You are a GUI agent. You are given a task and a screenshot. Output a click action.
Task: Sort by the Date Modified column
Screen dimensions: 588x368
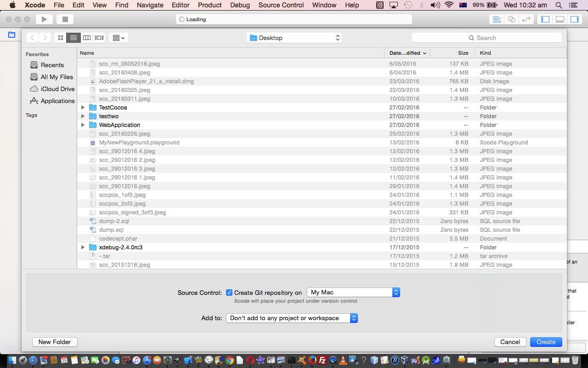coord(407,53)
